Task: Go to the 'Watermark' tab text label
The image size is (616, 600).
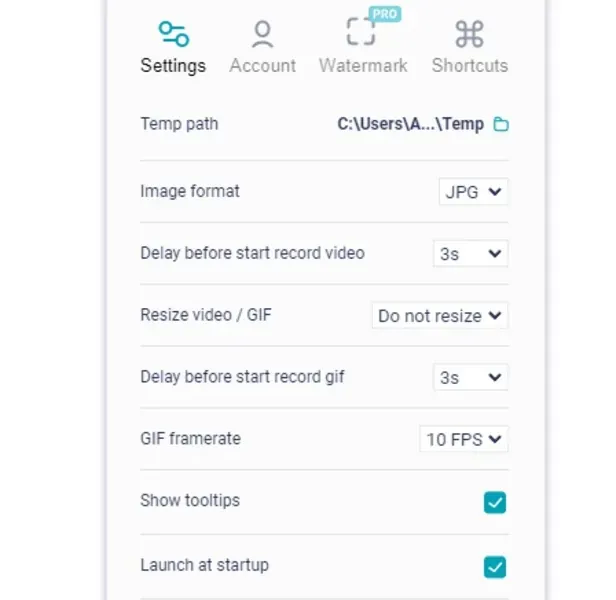Action: click(x=363, y=66)
